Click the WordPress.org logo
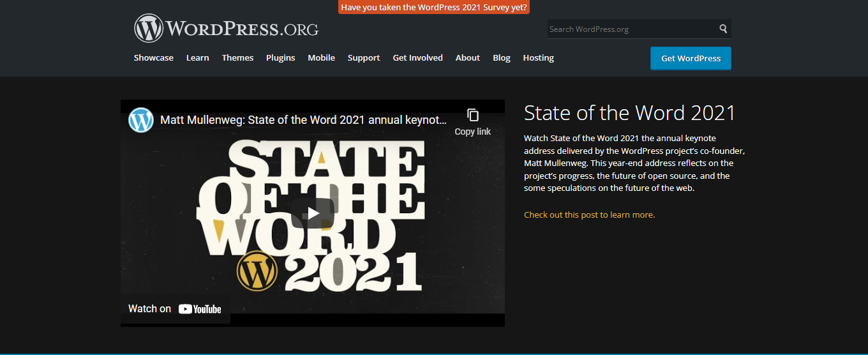This screenshot has width=868, height=355. 226,29
